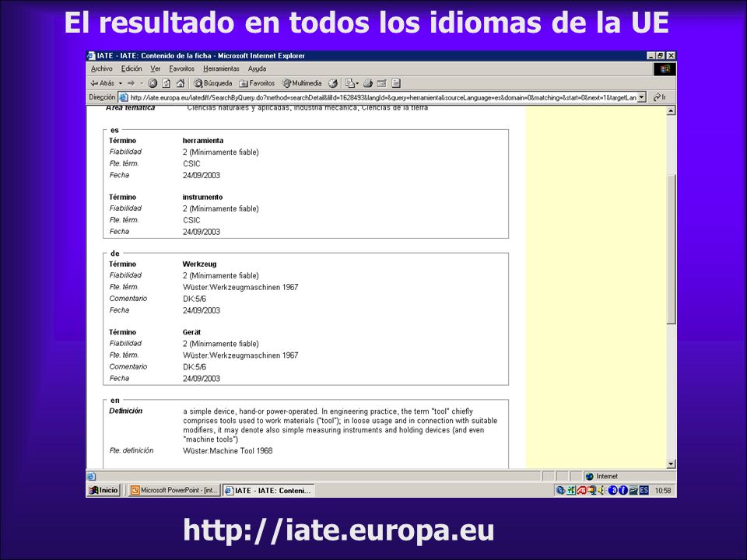Click the Edit page toolbar icon
This screenshot has height=560, width=747.
(381, 83)
